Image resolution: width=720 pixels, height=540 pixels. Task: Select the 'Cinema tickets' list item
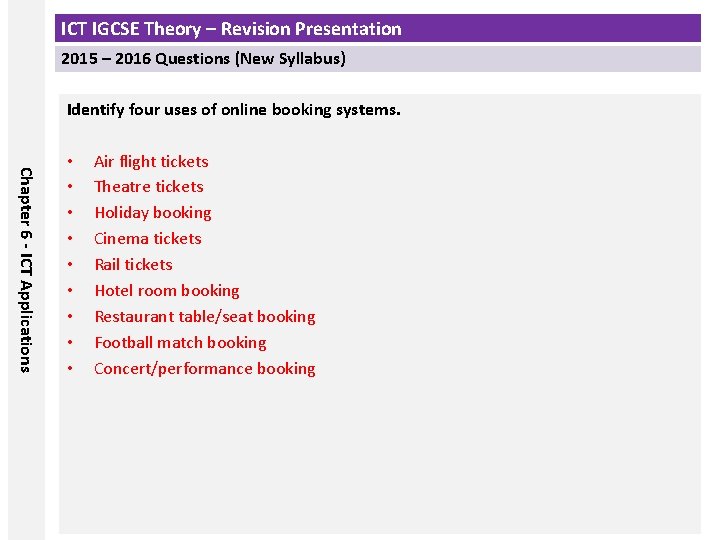[x=148, y=239]
